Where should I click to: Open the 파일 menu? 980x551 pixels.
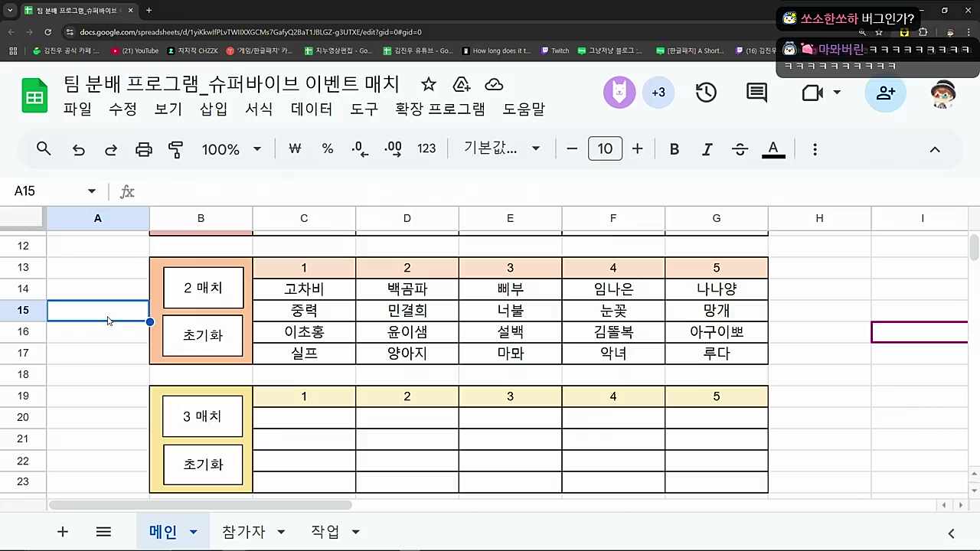pos(77,109)
